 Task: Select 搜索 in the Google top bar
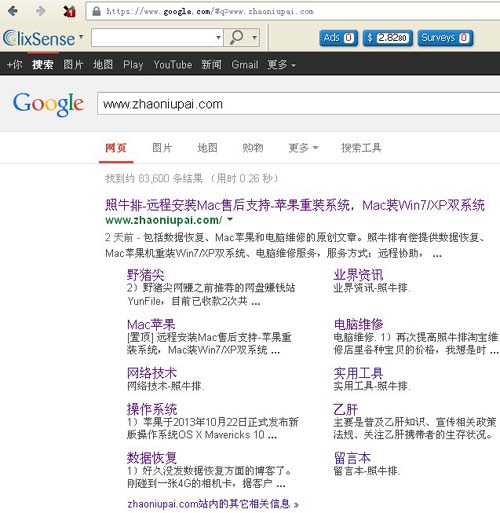(43, 64)
